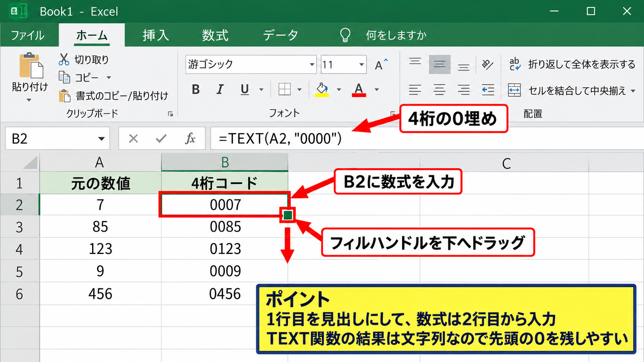Align text left

coord(415,90)
